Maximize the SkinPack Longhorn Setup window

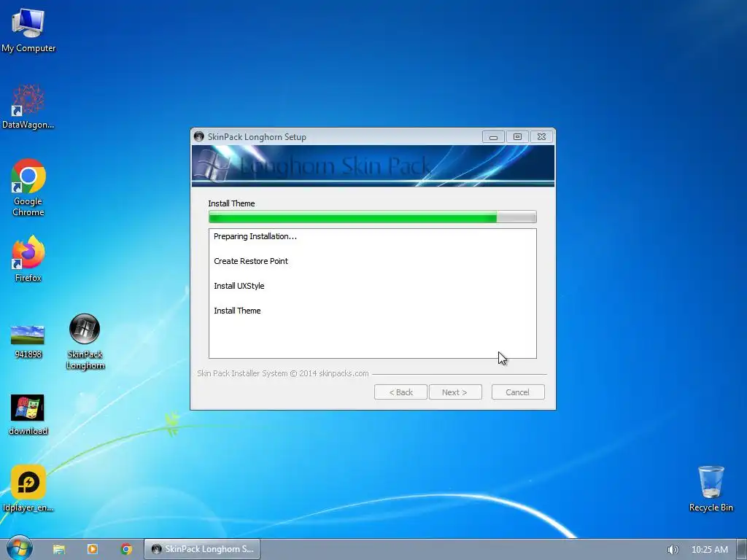click(517, 137)
